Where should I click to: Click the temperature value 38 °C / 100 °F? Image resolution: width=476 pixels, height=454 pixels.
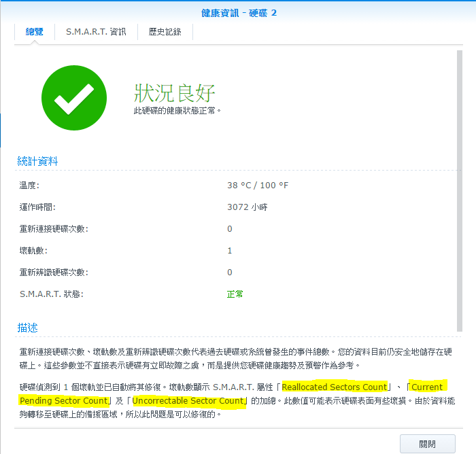click(x=258, y=186)
